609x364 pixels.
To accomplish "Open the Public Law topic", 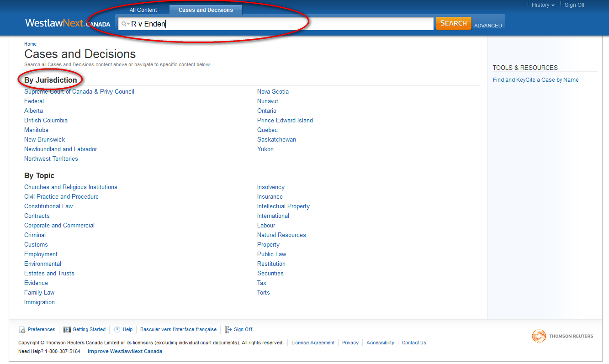I will pos(271,254).
